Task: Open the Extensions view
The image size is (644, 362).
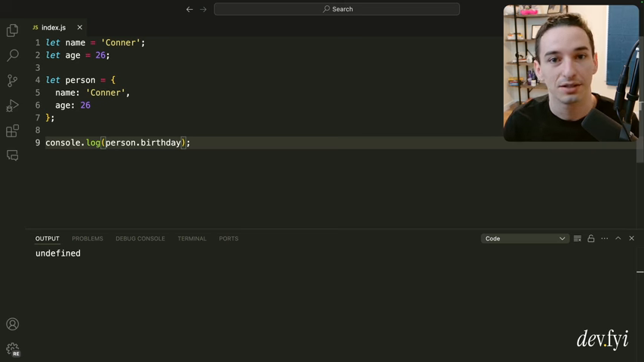Action: pos(12,131)
